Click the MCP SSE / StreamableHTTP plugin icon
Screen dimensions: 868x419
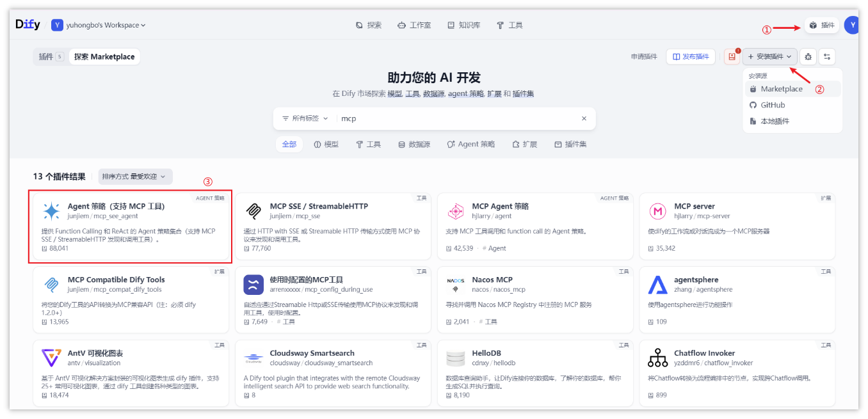tap(253, 211)
